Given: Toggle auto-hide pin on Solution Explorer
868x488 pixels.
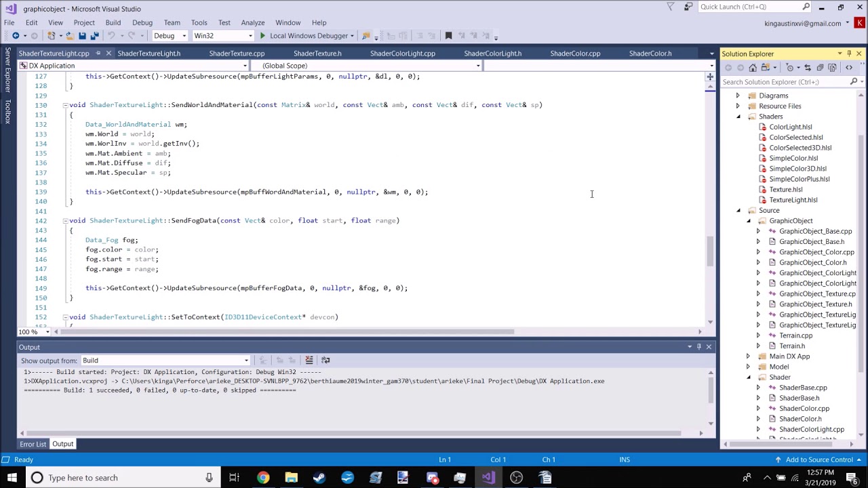Looking at the screenshot, I should point(849,54).
